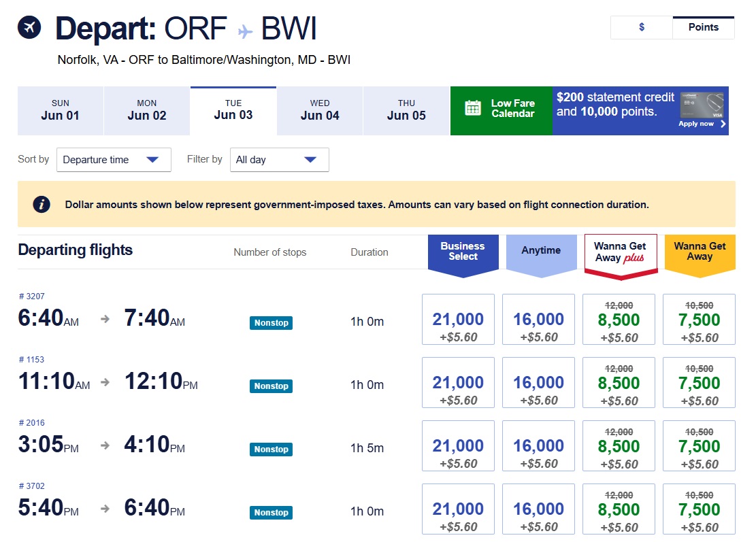Click the plane icon between ORF and BWI

click(x=245, y=32)
